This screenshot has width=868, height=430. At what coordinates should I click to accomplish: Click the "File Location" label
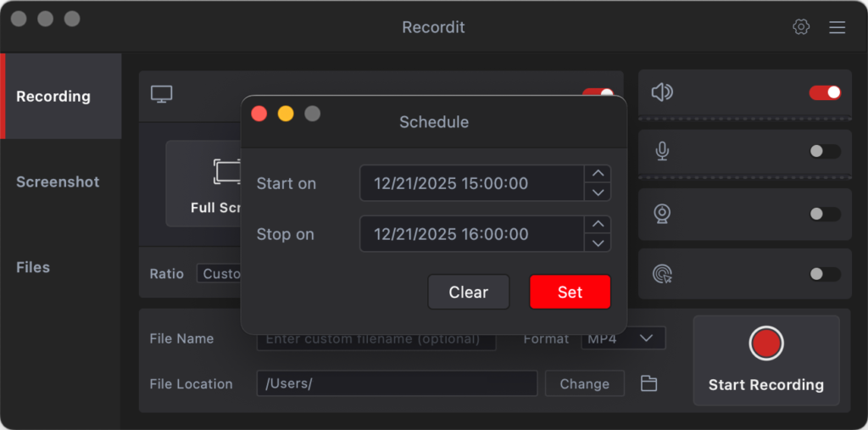tap(191, 384)
